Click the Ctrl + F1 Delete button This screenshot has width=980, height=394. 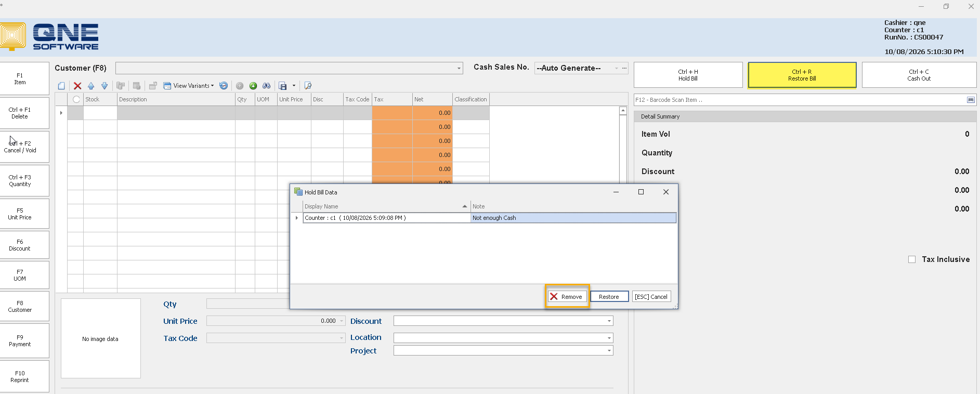[x=24, y=113]
